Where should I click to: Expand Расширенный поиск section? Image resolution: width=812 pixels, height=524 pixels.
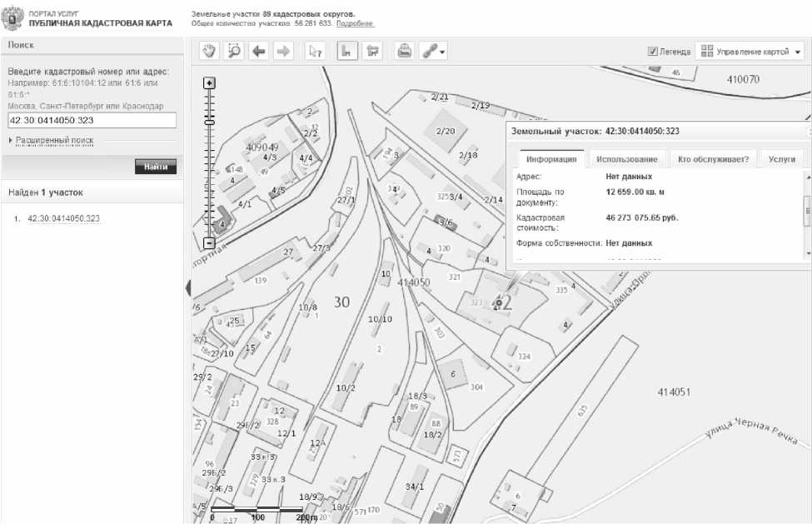tap(54, 141)
